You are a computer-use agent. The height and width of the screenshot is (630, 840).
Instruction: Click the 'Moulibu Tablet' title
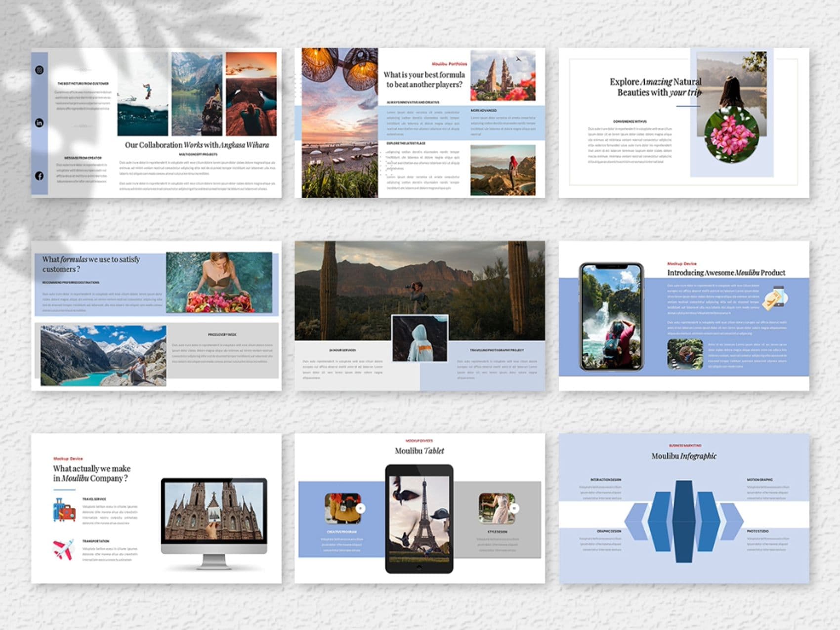click(x=420, y=451)
